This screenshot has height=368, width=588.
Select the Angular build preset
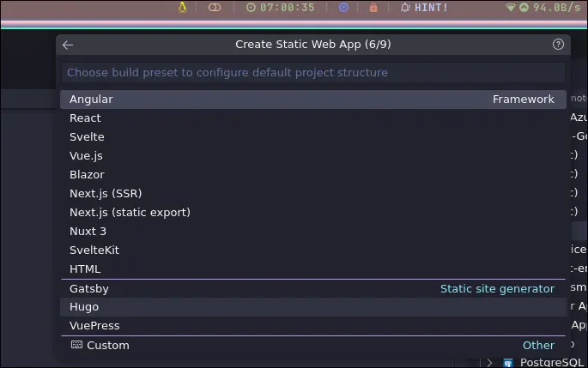pos(313,100)
